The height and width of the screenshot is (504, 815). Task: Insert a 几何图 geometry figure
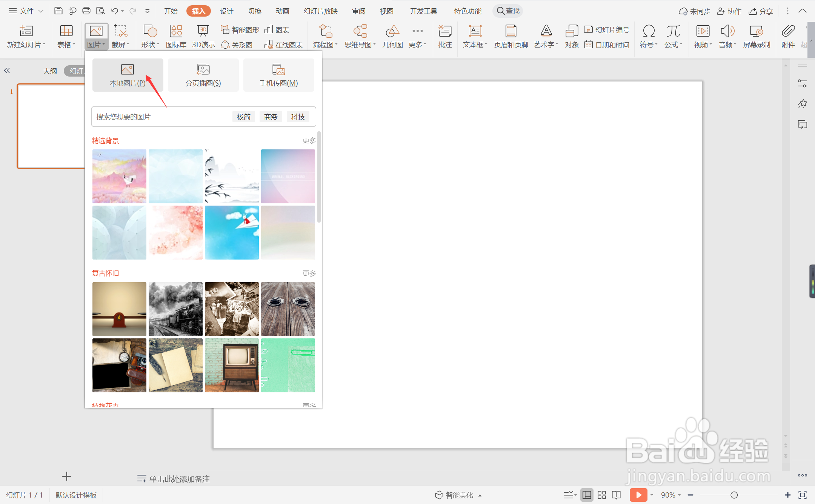click(392, 37)
